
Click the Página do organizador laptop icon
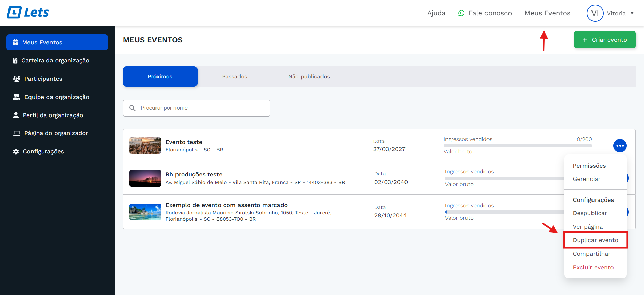click(16, 133)
